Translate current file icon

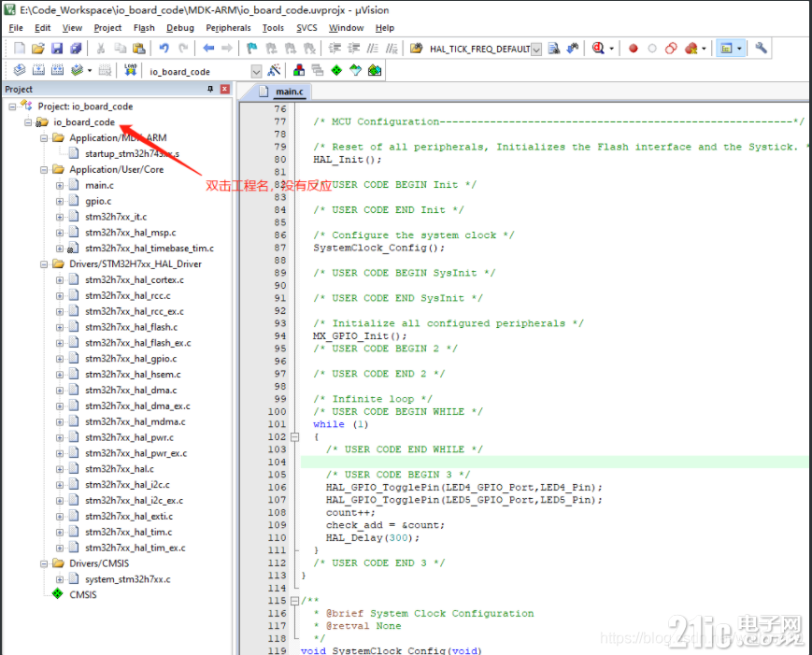(x=20, y=70)
